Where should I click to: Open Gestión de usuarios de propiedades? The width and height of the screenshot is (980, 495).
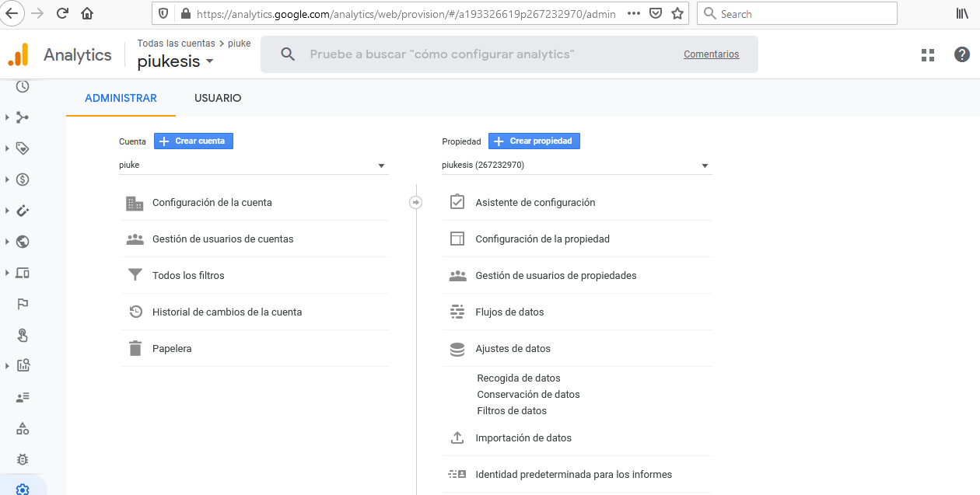click(x=577, y=275)
